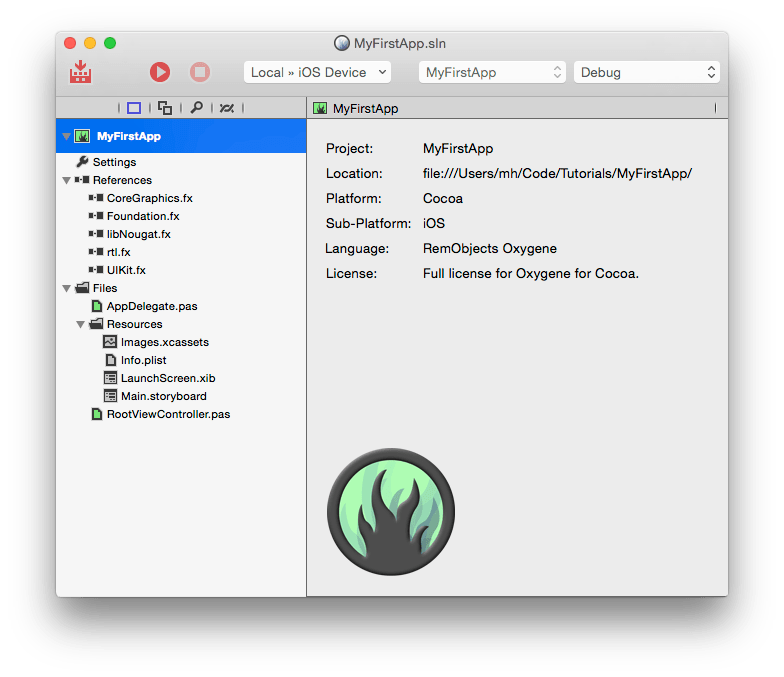This screenshot has height=677, width=784.
Task: Select the Foundation.fx reference
Action: pyautogui.click(x=143, y=216)
